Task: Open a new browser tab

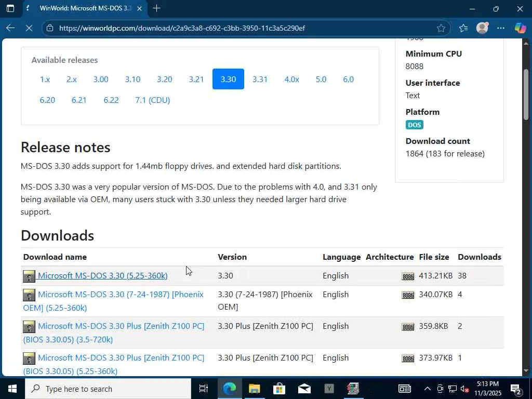Action: click(x=156, y=8)
